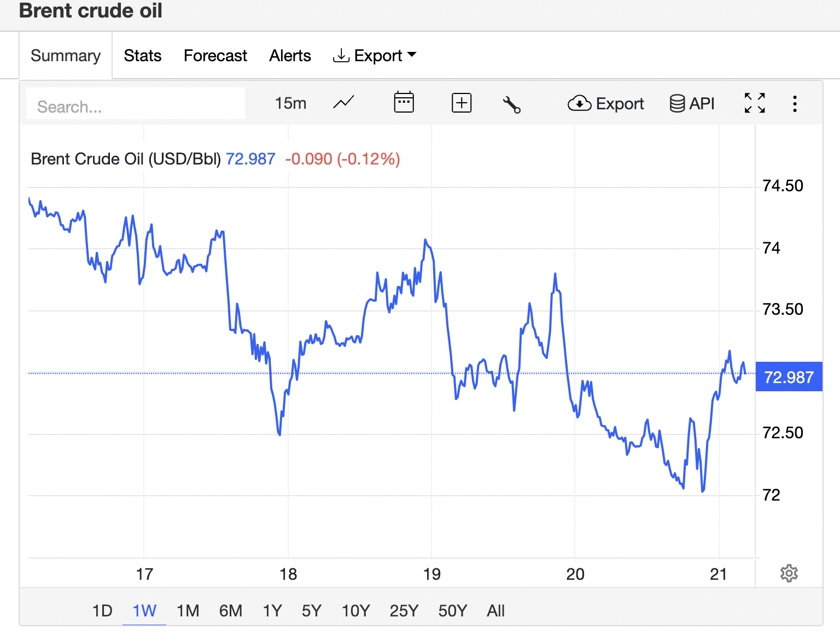840x635 pixels.
Task: Select the 25Y time range
Action: [404, 610]
